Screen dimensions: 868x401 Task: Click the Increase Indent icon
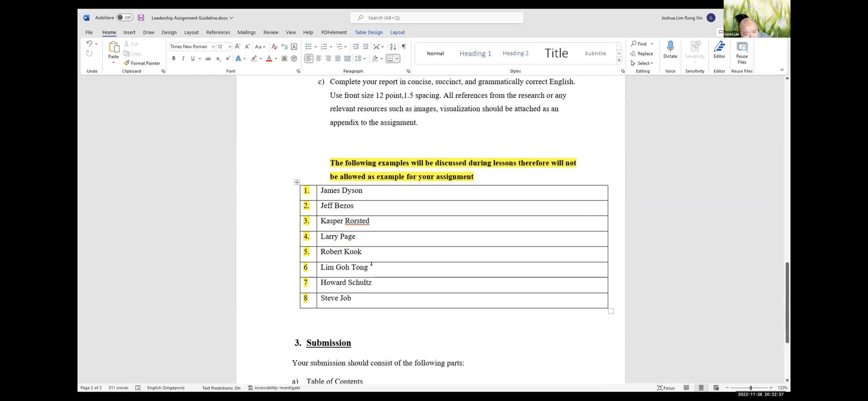point(366,46)
